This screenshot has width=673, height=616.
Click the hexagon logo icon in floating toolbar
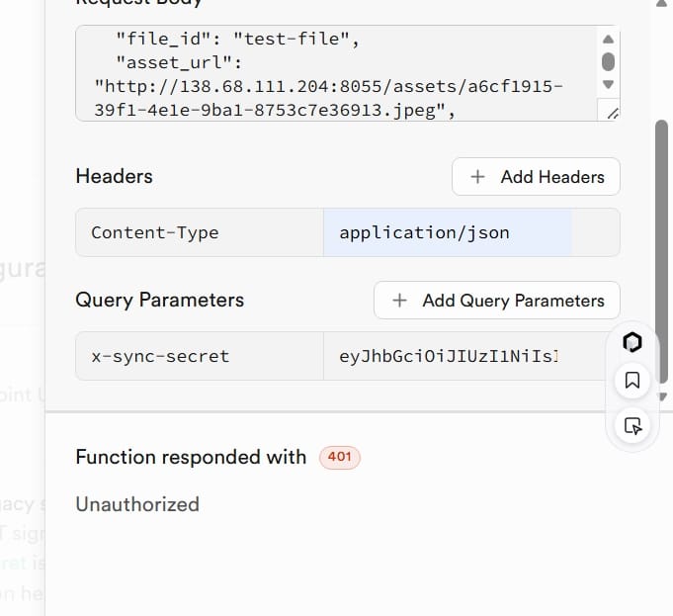point(632,342)
